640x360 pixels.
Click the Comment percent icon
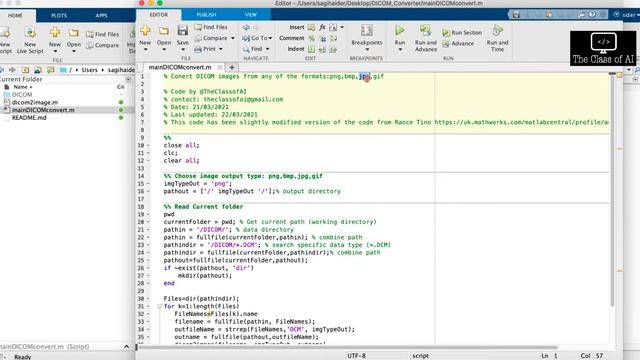point(311,38)
